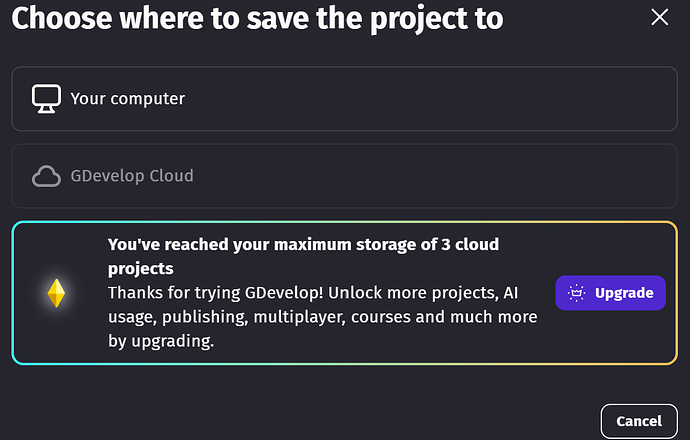Image resolution: width=690 pixels, height=440 pixels.
Task: Choose the disabled GDevelop Cloud option
Action: tap(344, 176)
